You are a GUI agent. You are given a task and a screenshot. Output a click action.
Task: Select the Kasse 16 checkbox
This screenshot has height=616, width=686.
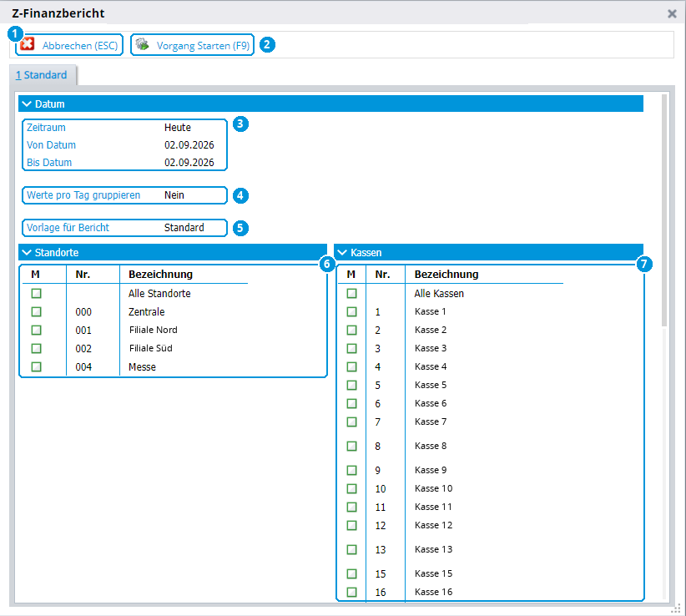click(351, 592)
